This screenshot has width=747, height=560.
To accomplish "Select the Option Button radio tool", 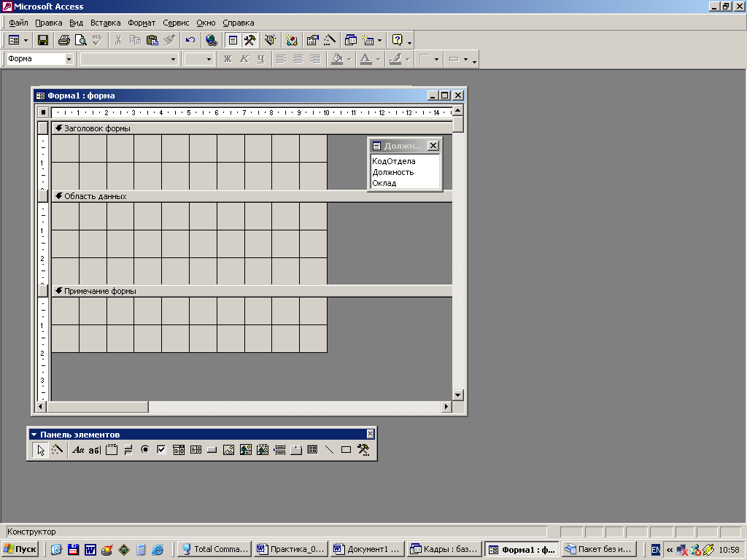I will click(x=145, y=450).
